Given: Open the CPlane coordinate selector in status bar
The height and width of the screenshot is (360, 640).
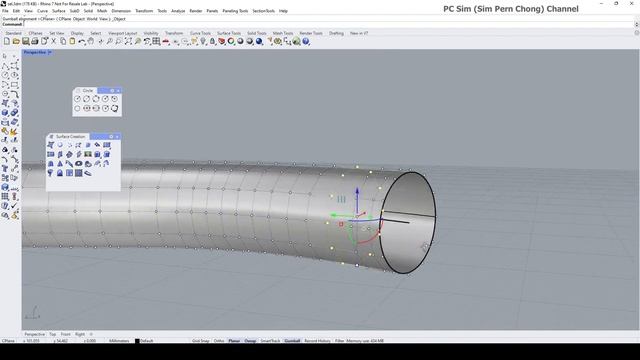Looking at the screenshot, I should [8, 341].
